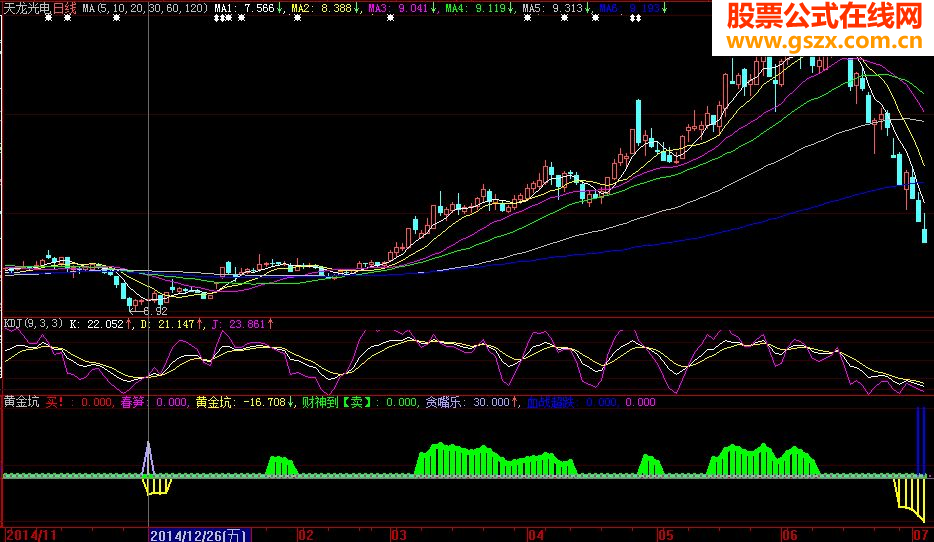Viewport: 934px width, 542px height.
Task: Click the 天龙光电 stock name label
Action: 27,8
